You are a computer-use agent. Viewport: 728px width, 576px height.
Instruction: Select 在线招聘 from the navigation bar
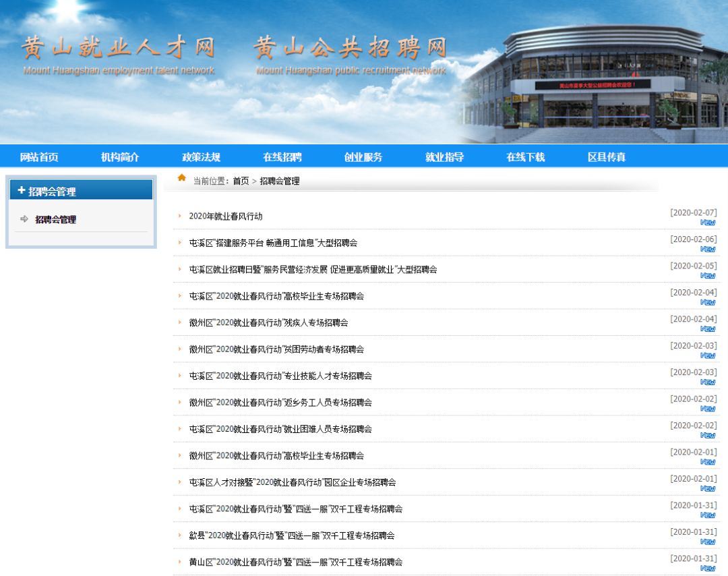pos(282,157)
